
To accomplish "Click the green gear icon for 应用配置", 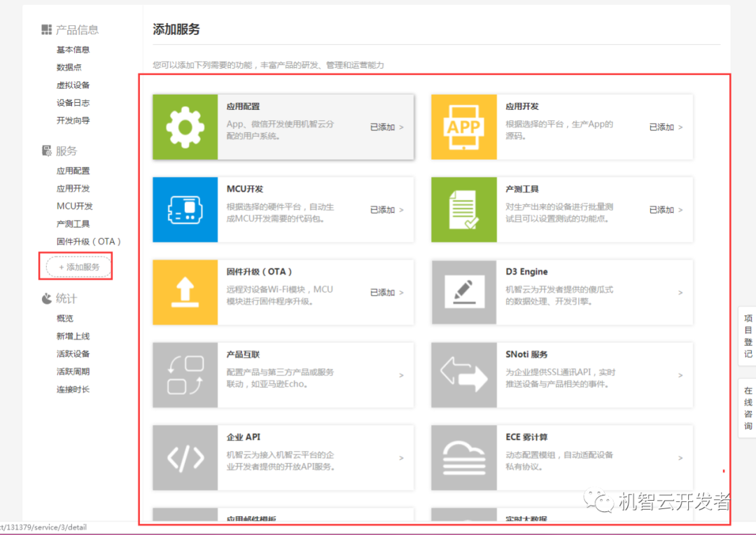I will (x=185, y=127).
